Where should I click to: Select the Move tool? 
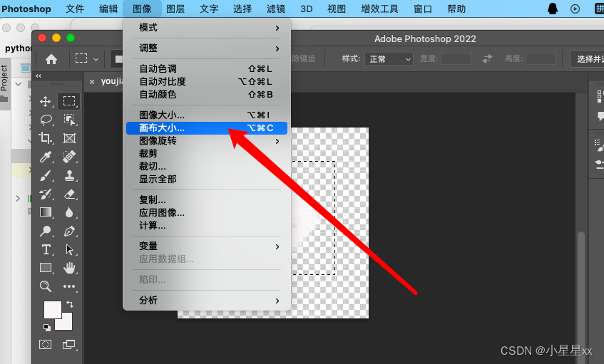point(46,102)
